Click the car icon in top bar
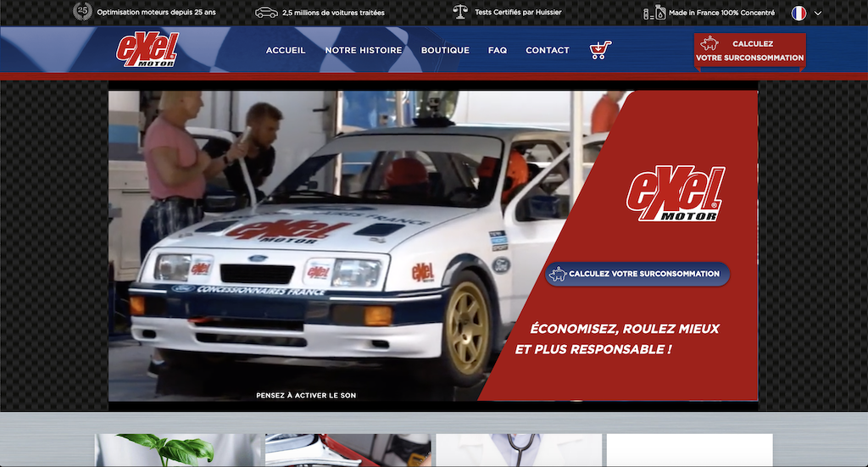 (x=266, y=12)
